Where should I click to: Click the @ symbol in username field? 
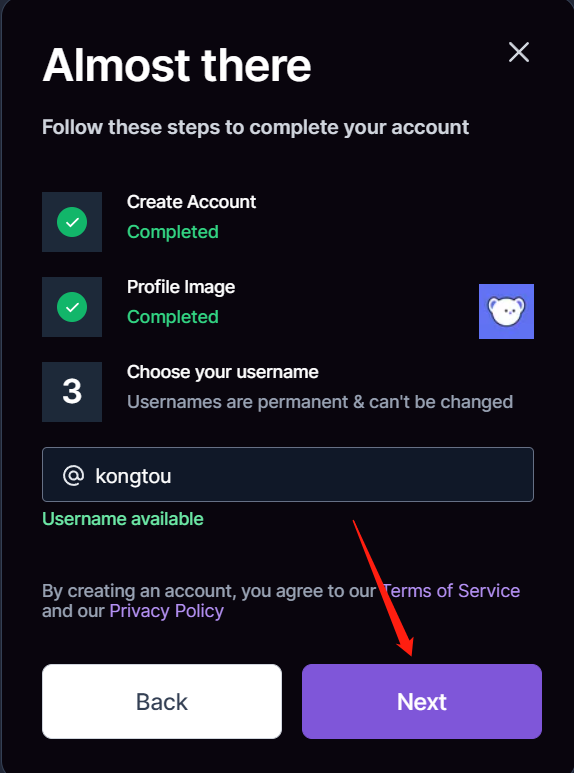pos(73,476)
